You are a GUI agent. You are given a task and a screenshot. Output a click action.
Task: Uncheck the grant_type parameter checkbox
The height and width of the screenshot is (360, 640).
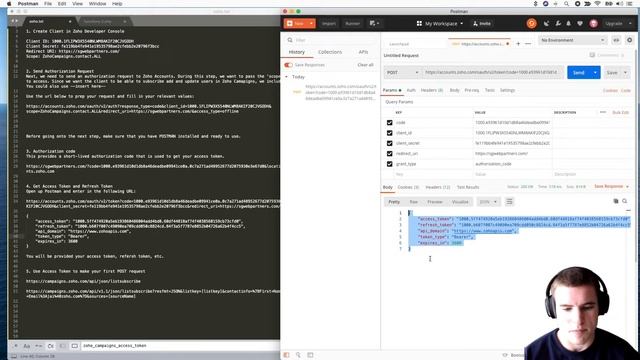[x=389, y=164]
